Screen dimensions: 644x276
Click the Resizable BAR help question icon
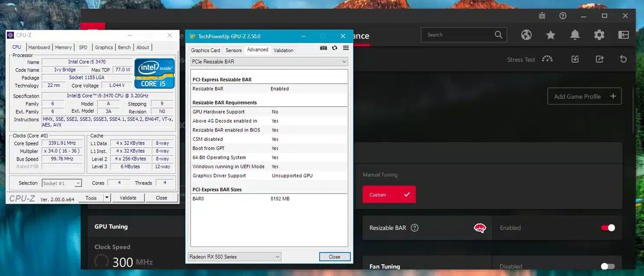click(x=414, y=228)
